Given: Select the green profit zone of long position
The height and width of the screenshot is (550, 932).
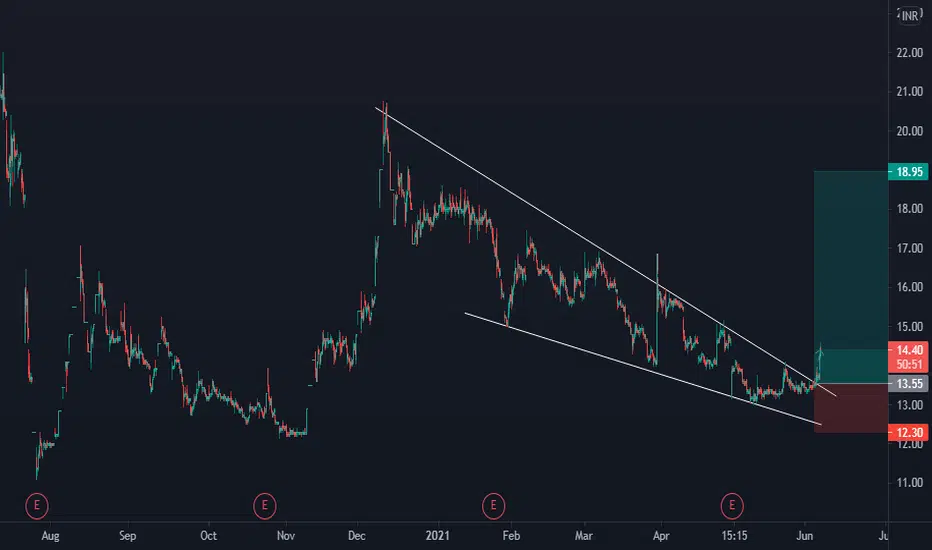Looking at the screenshot, I should click(x=851, y=277).
